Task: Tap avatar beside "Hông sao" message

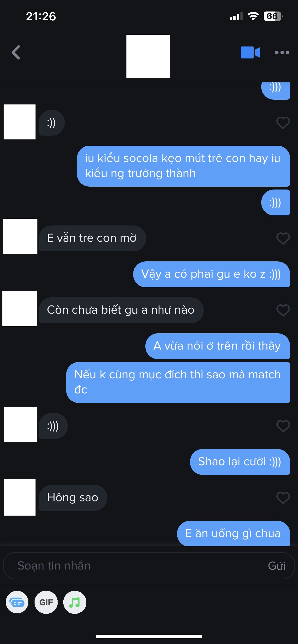Action: click(20, 497)
